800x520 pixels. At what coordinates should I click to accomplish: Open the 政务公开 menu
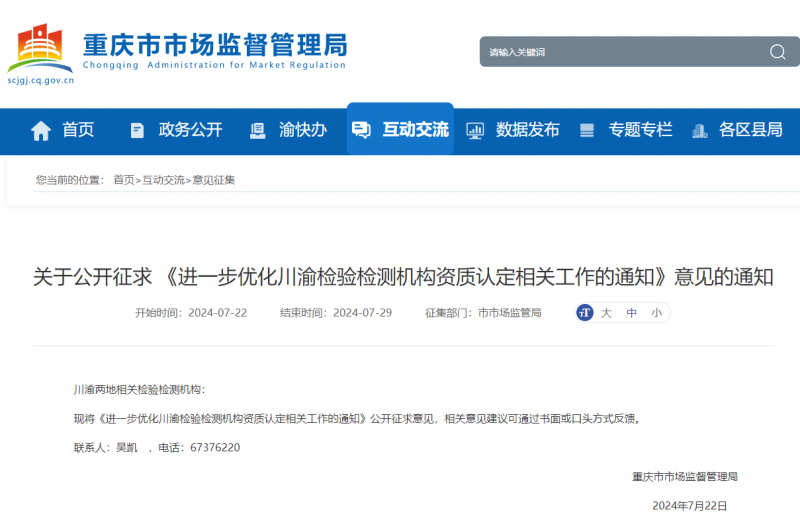pyautogui.click(x=190, y=130)
